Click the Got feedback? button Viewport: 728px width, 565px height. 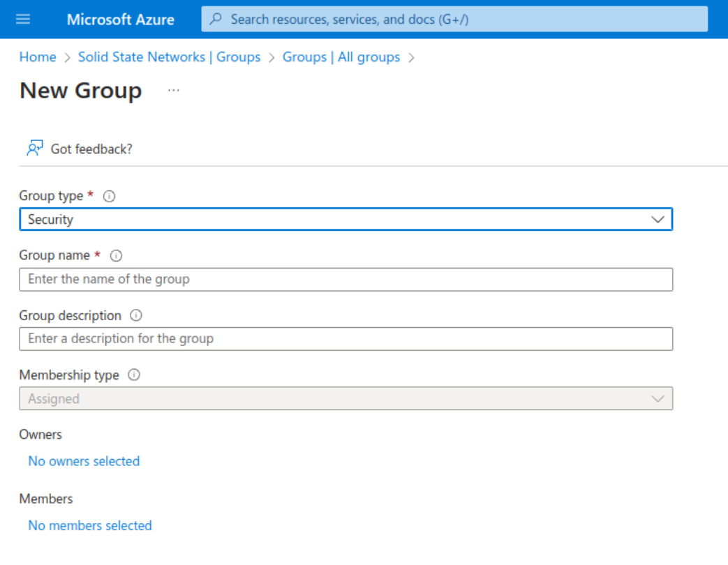coord(80,149)
